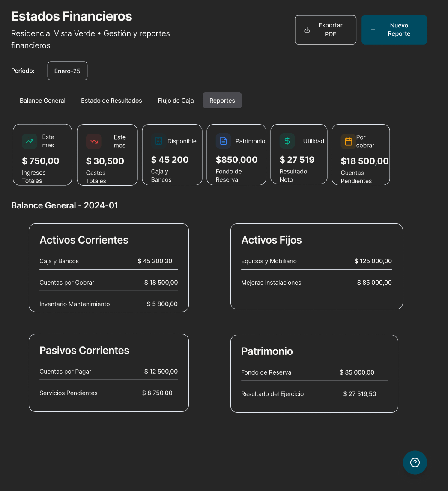Click the green trending-up Ingresos icon
The image size is (448, 491).
tap(30, 141)
